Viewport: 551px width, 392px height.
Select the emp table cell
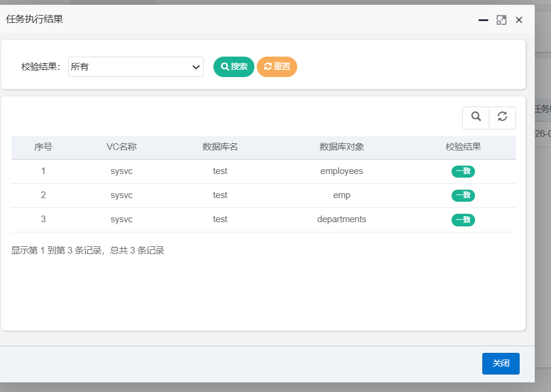tap(342, 195)
